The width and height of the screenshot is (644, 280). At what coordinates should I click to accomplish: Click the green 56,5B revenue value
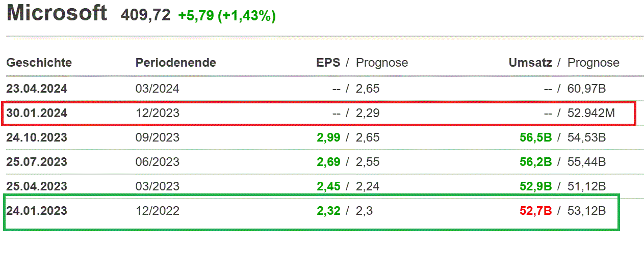535,137
